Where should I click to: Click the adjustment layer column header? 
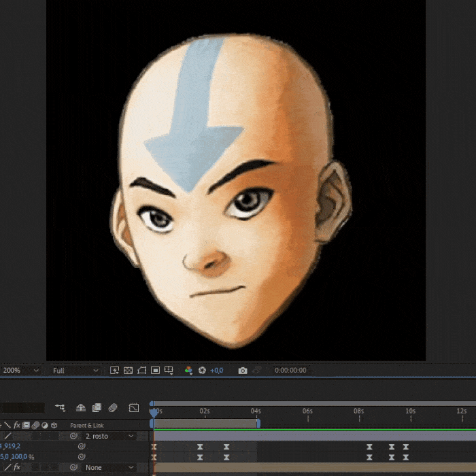[45, 425]
